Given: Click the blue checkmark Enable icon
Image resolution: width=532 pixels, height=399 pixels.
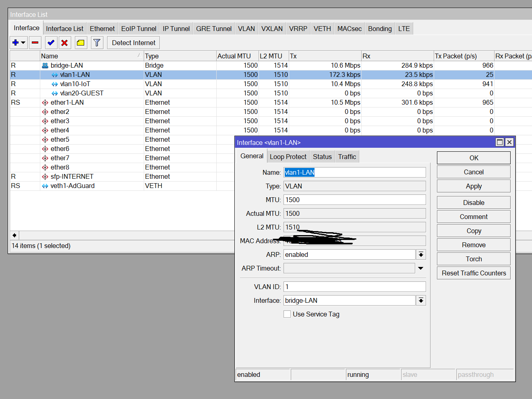Looking at the screenshot, I should (x=51, y=43).
